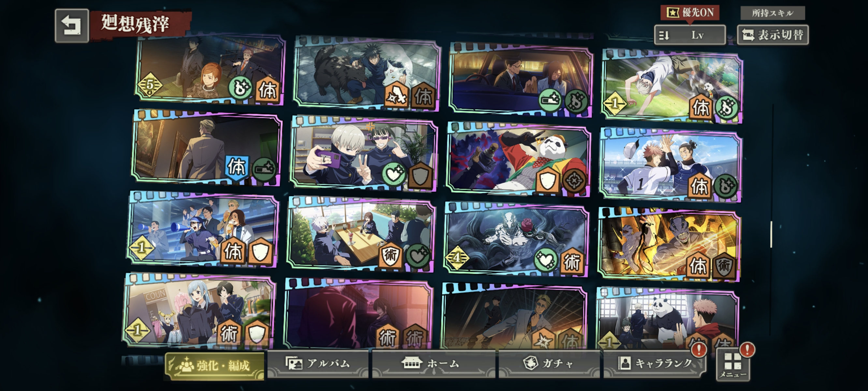
Task: Click the level 5 diamond badge
Action: point(150,85)
